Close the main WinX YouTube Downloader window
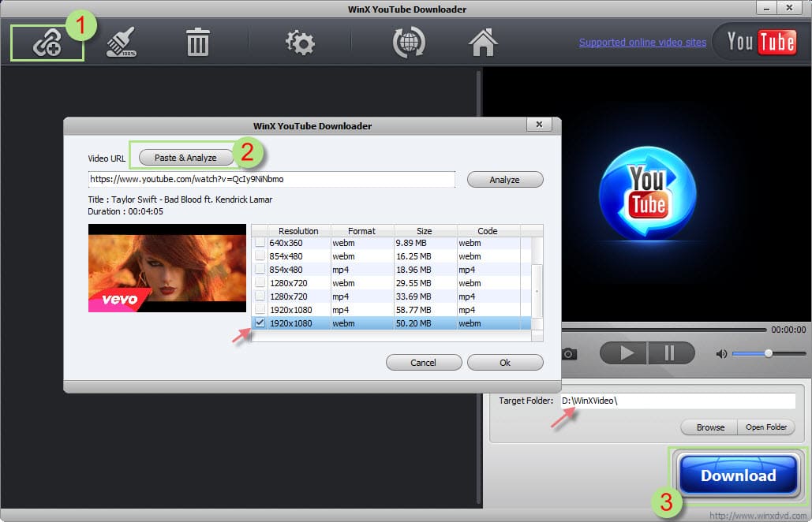 pyautogui.click(x=788, y=8)
